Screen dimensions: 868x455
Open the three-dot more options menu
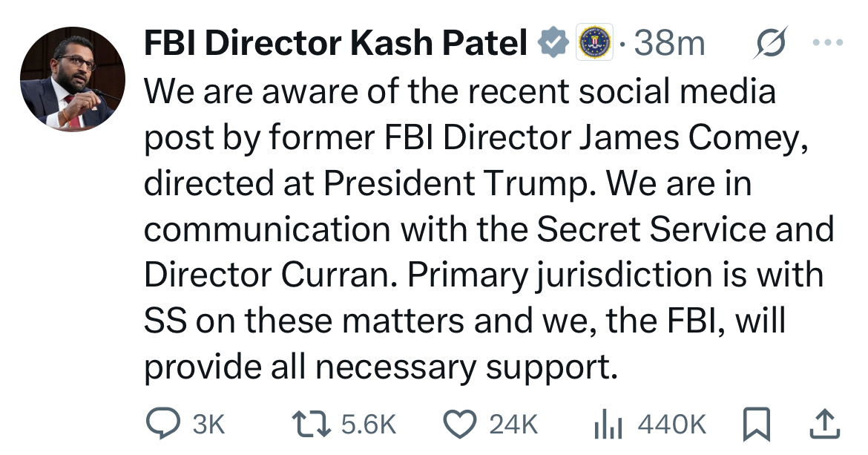[x=828, y=42]
